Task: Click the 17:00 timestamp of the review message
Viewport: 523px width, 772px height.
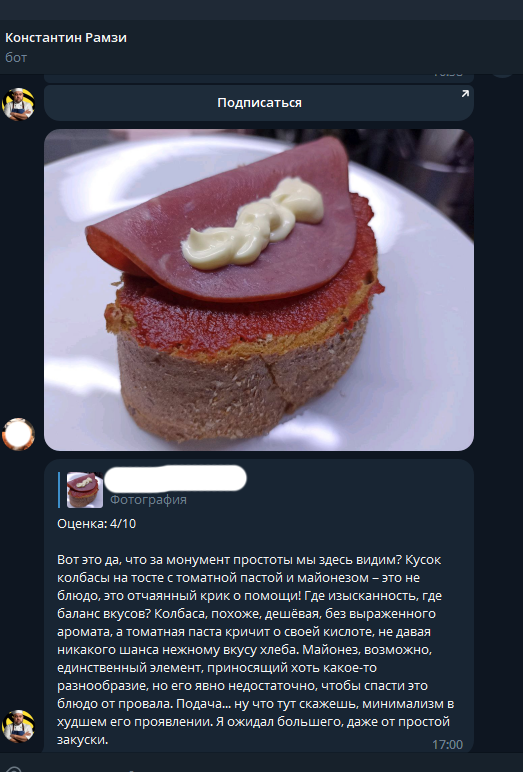Action: (x=447, y=744)
